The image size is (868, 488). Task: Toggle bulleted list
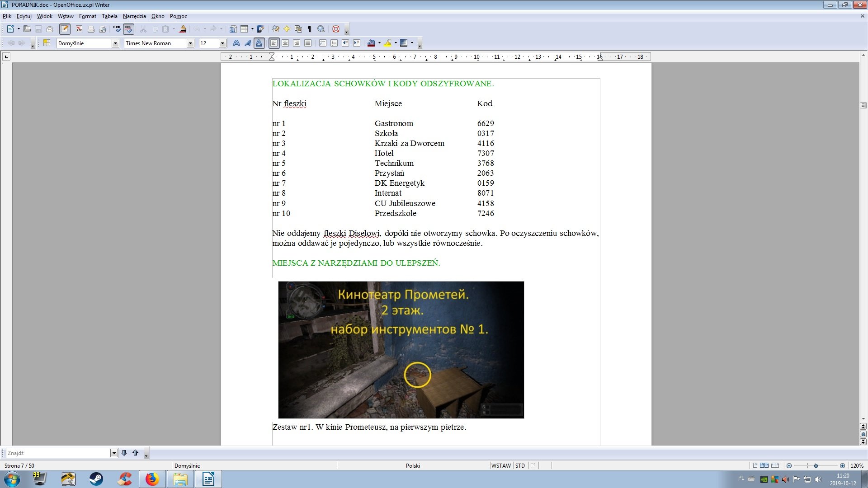click(x=334, y=43)
